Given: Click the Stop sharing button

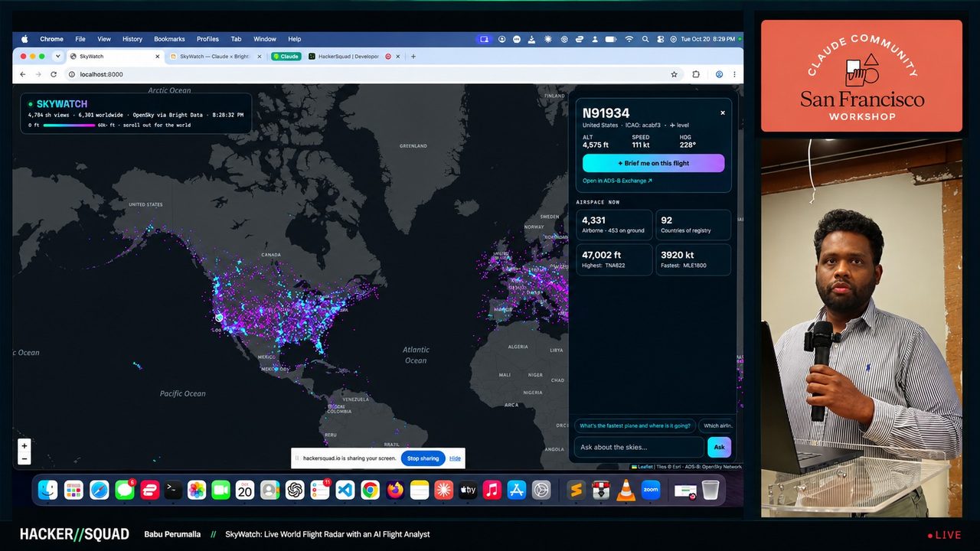Looking at the screenshot, I should (x=423, y=458).
